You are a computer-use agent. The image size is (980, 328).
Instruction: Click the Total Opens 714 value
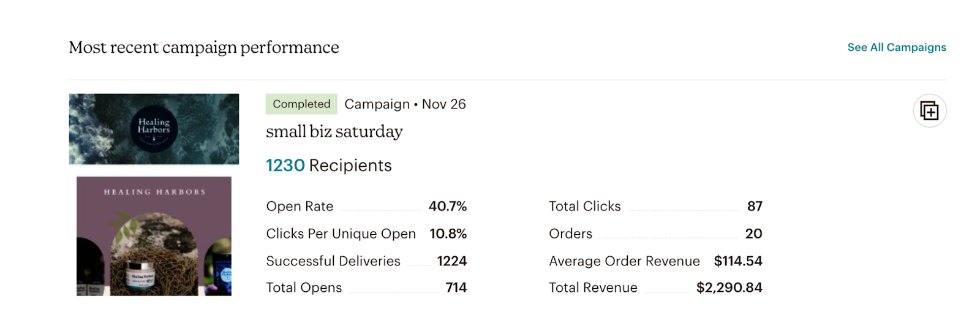[x=456, y=288]
